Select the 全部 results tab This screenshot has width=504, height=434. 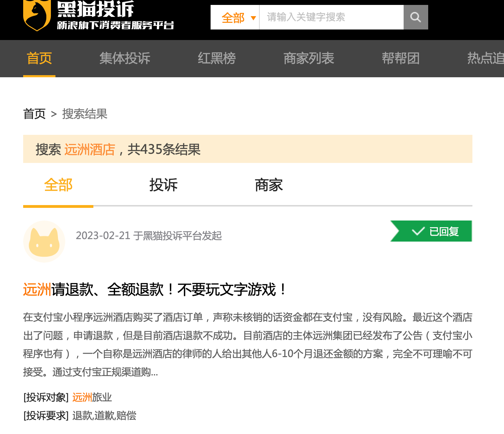click(58, 185)
